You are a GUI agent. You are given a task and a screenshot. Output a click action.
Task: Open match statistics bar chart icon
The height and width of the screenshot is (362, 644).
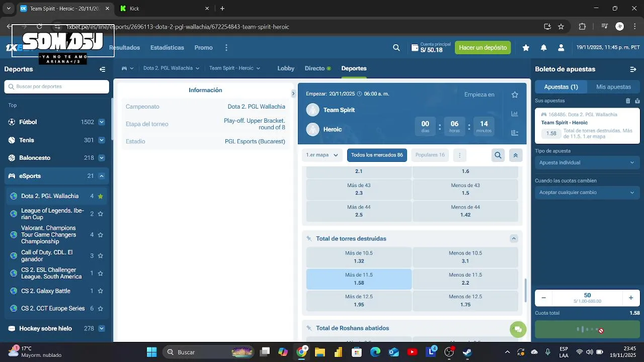coord(515,114)
